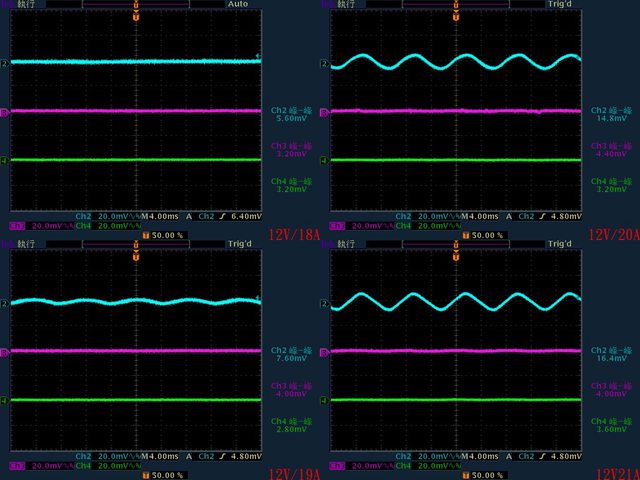The image size is (640, 480).
Task: Click the Ch2 ground marker in the 12V/18A panel
Action: pos(4,63)
